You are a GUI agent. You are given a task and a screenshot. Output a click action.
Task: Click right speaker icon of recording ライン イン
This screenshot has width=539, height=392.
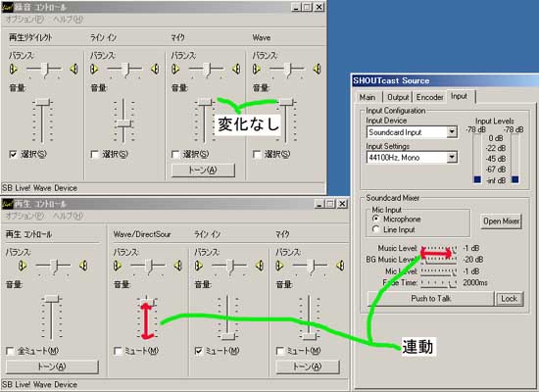coord(156,70)
